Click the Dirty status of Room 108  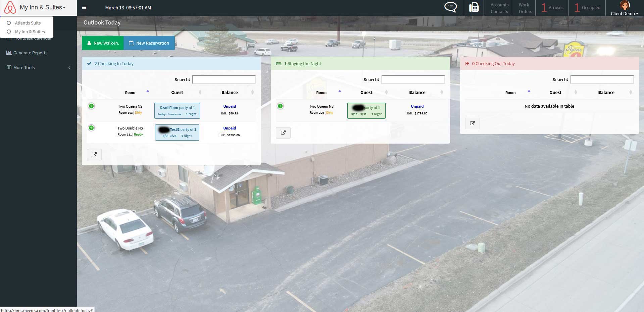138,113
